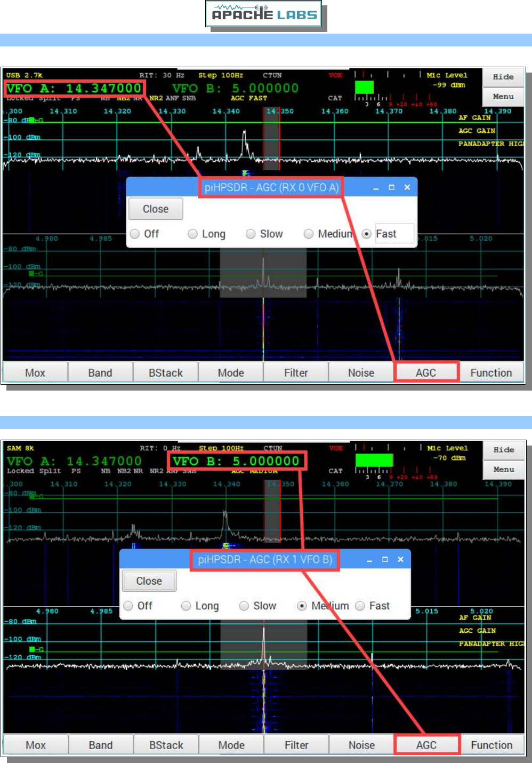532x763 pixels.
Task: Open BStack in the USB 2.7k screen
Action: (x=166, y=372)
